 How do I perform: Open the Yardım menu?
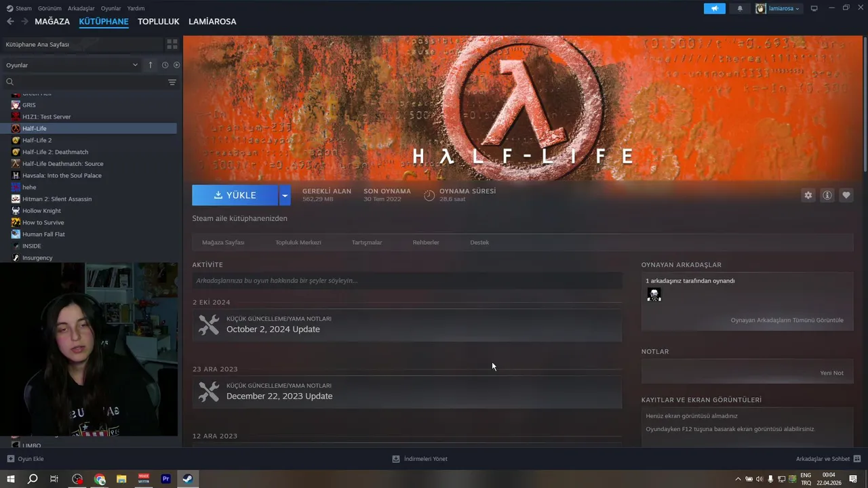tap(136, 8)
